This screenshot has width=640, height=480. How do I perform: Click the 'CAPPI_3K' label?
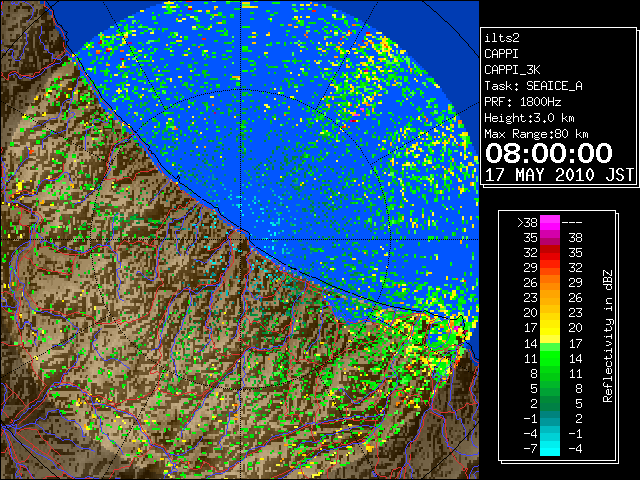(512, 70)
